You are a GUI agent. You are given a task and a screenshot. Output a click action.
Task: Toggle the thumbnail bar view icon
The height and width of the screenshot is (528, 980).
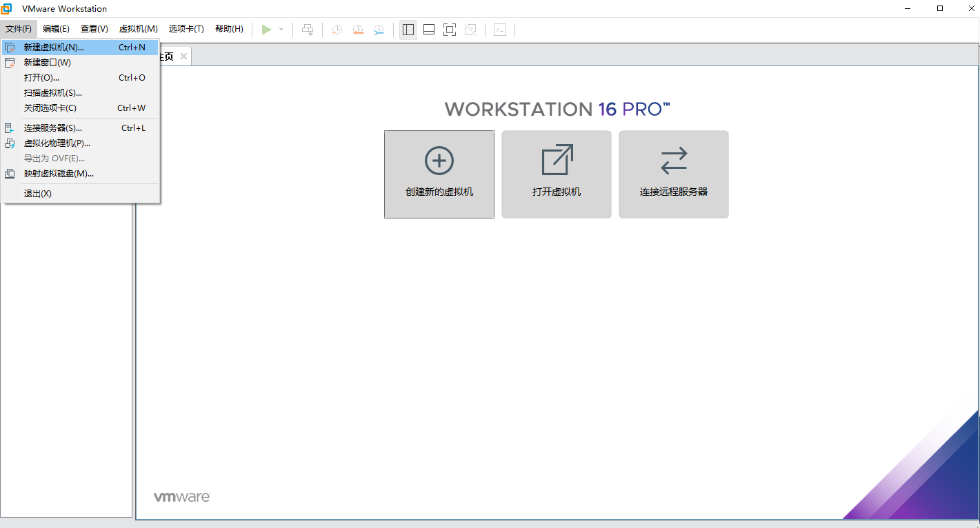(429, 30)
